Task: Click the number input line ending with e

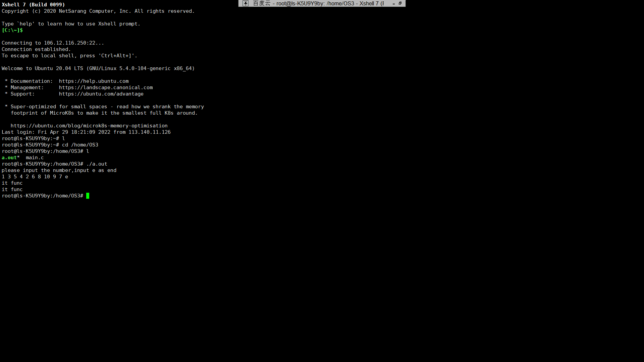Action: pos(35,177)
